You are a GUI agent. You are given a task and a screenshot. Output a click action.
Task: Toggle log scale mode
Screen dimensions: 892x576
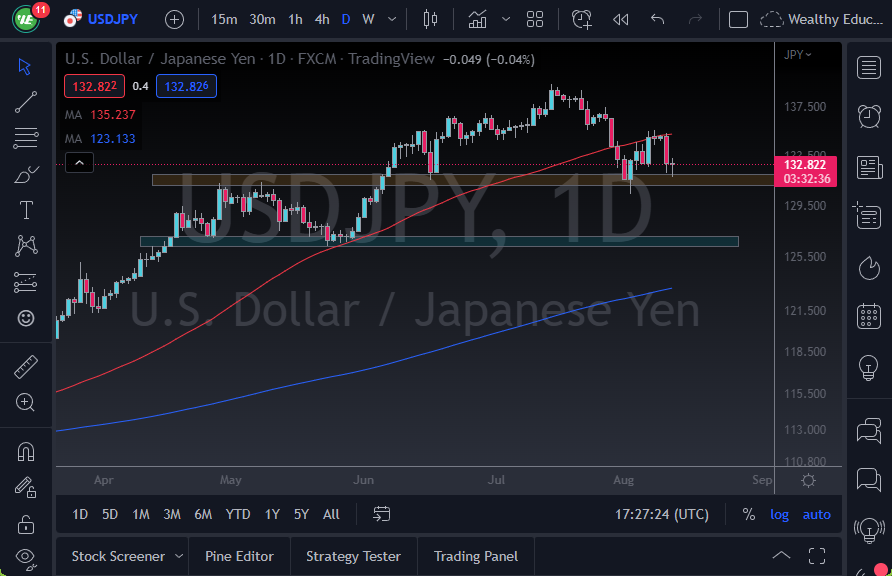click(x=779, y=515)
